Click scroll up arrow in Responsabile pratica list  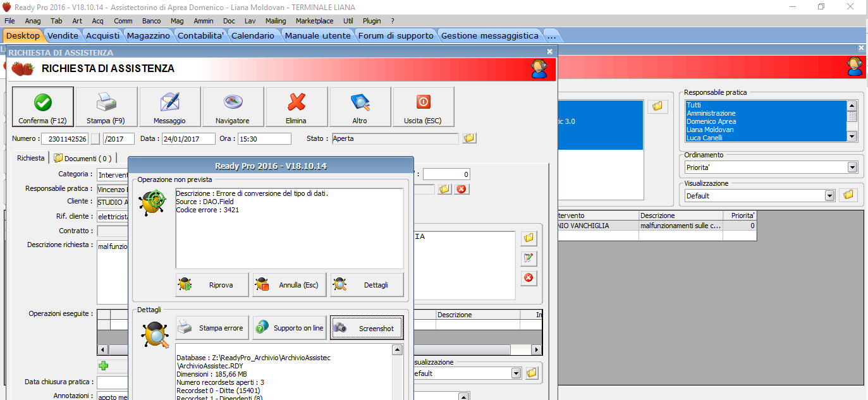click(x=852, y=106)
